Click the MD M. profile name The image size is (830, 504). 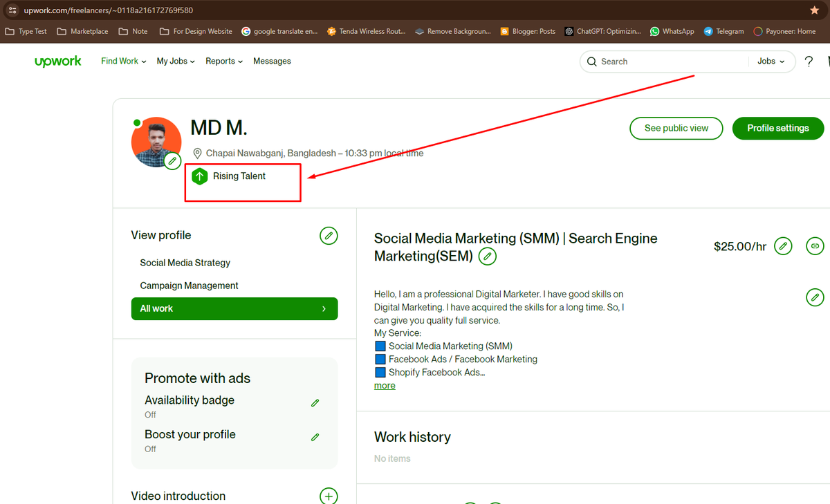coord(219,128)
